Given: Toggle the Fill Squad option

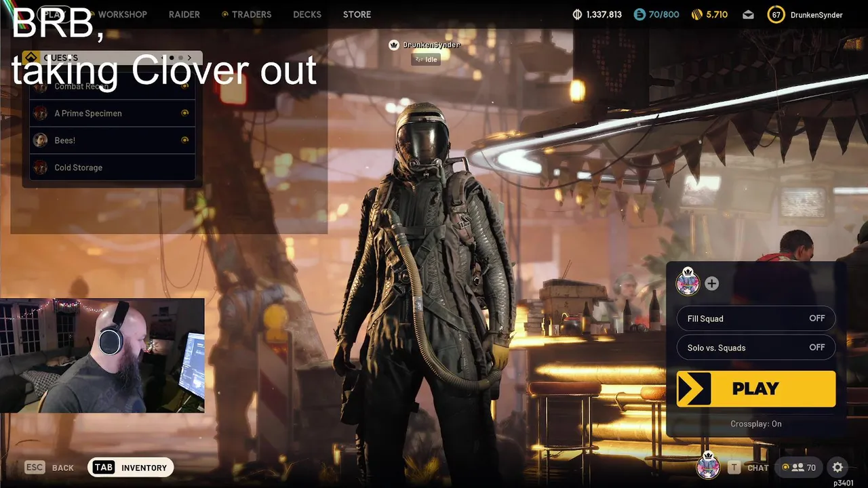Looking at the screenshot, I should (x=756, y=319).
